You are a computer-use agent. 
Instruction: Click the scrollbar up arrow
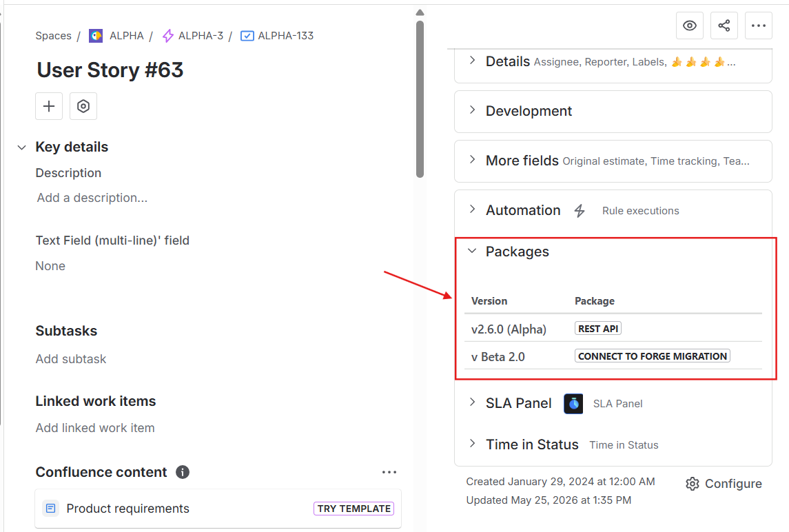tap(420, 12)
